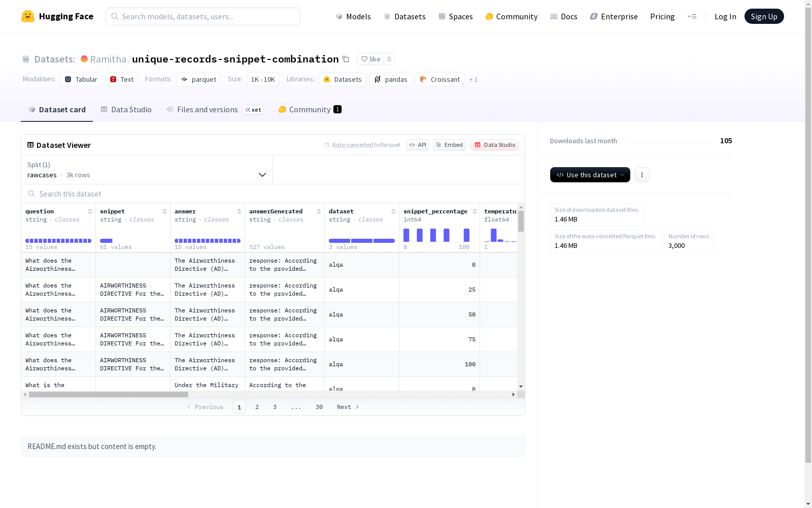Open Data Studio from the viewer header
Viewport: 812px width, 508px height.
[494, 145]
